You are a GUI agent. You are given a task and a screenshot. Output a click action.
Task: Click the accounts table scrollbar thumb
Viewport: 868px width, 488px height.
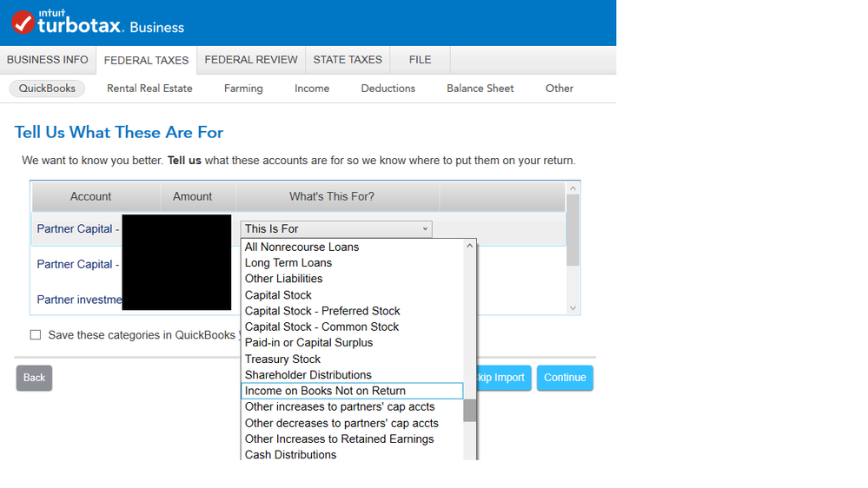point(573,230)
